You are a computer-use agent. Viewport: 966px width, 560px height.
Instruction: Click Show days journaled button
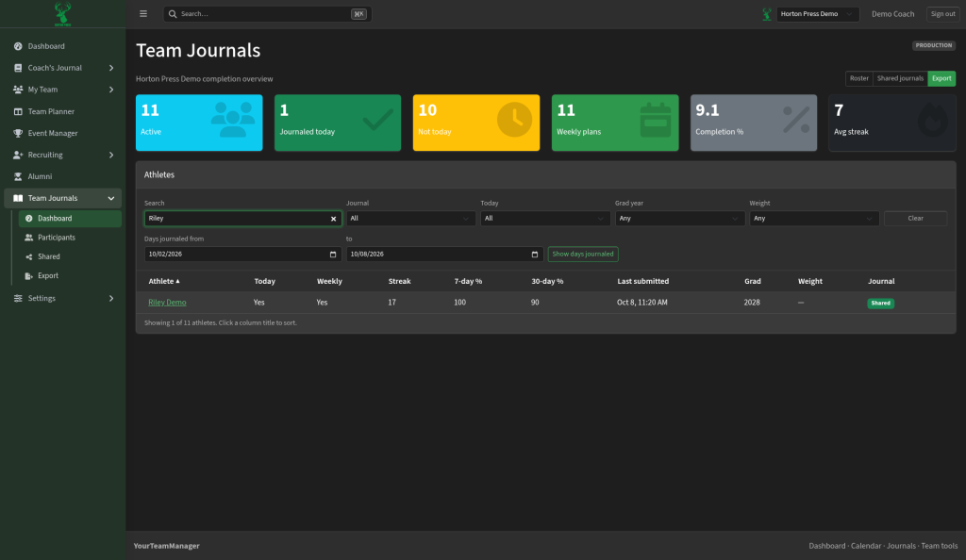click(x=583, y=255)
